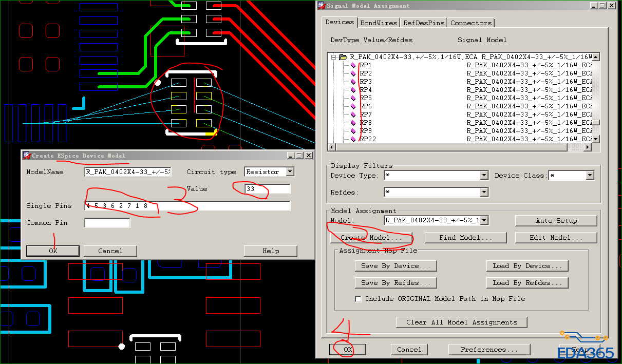Viewport: 622px width, 364px height.
Task: Click the open folder icon for R_PAK_0402X4-33
Action: click(x=343, y=57)
